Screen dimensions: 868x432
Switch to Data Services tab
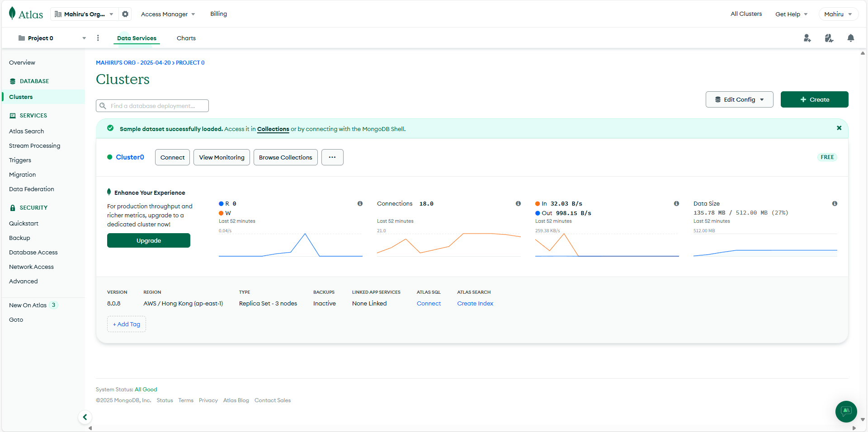click(137, 38)
